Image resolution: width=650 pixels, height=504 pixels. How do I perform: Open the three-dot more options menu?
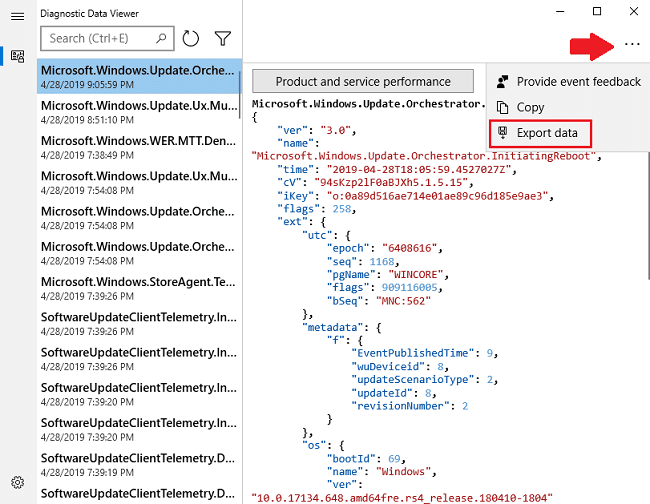click(632, 44)
